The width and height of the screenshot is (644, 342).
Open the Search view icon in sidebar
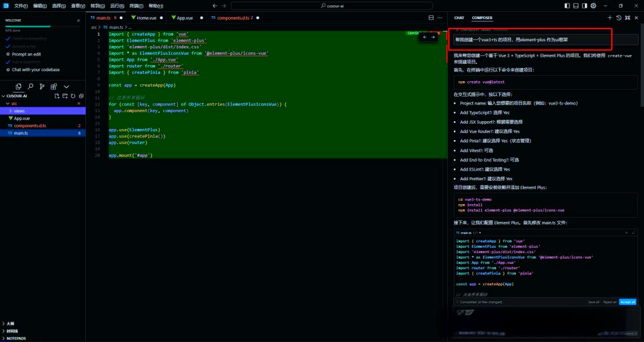(x=31, y=87)
